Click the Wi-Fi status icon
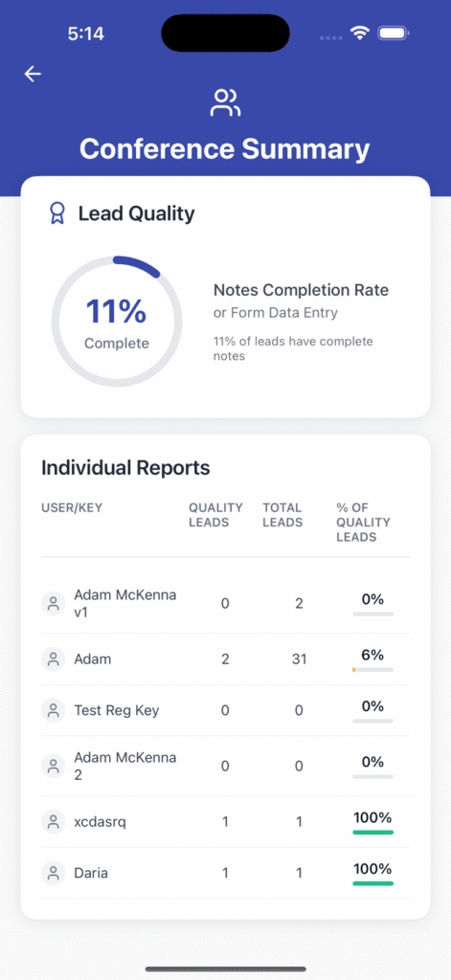The height and width of the screenshot is (980, 451). [x=360, y=33]
